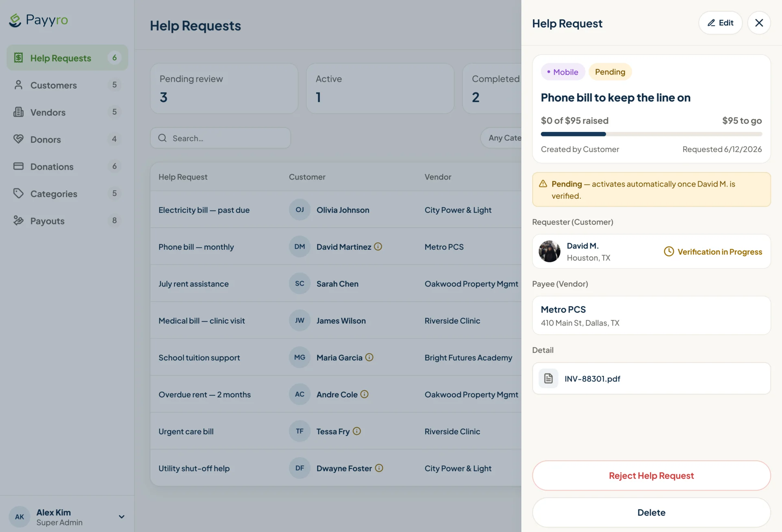Go to Vendors section
The height and width of the screenshot is (532, 782).
point(67,112)
